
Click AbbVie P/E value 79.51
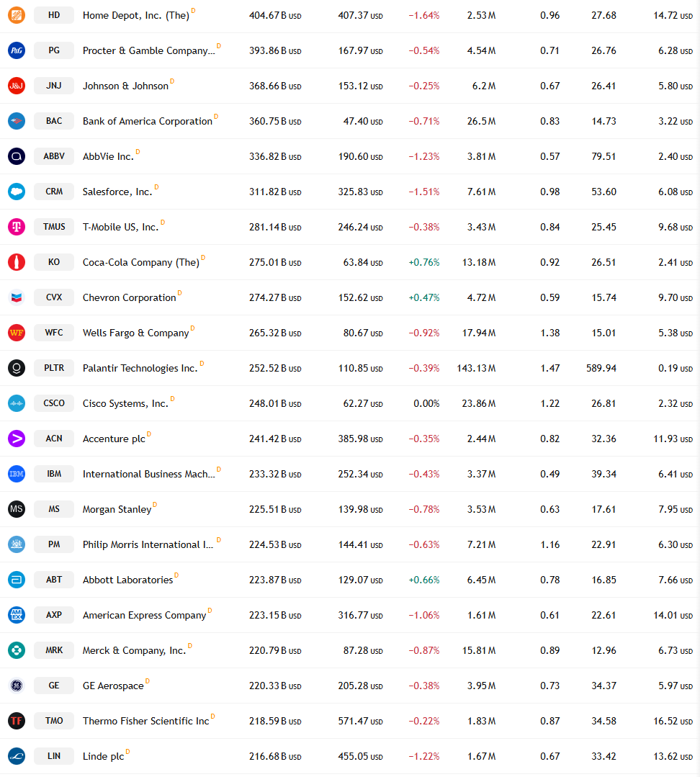(603, 156)
